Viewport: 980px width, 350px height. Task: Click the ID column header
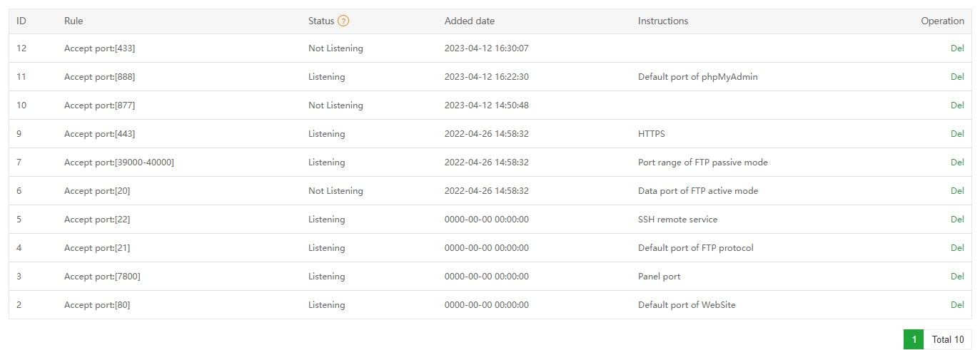tap(21, 21)
